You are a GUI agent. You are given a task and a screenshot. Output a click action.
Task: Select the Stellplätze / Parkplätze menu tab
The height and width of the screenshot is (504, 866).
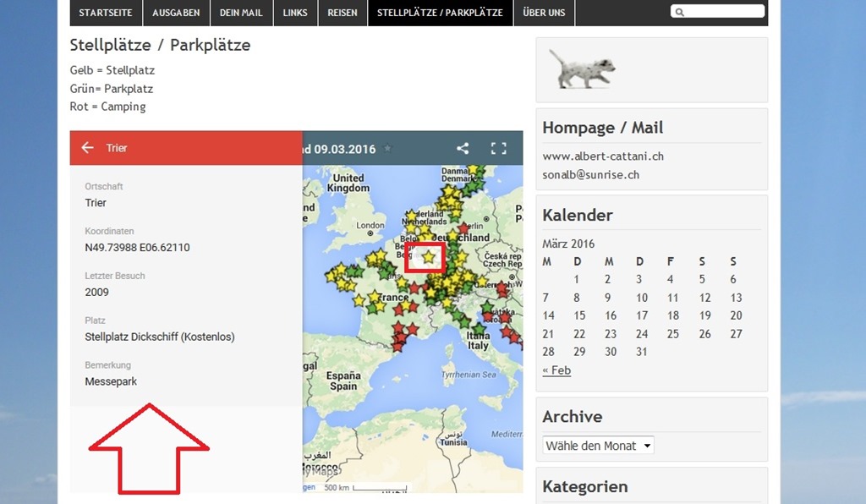(x=440, y=13)
